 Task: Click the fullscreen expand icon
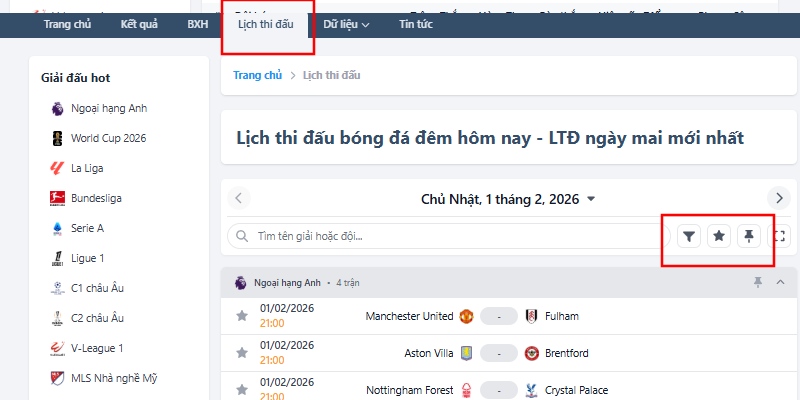click(779, 236)
